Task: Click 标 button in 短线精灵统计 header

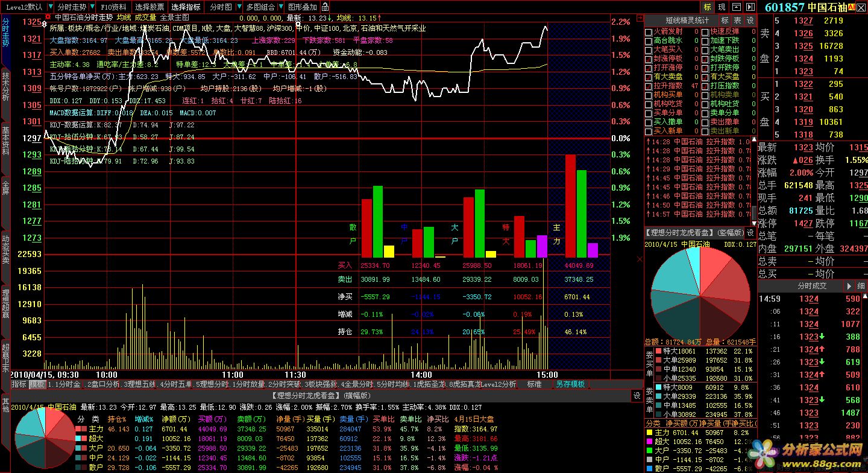Action: click(725, 20)
